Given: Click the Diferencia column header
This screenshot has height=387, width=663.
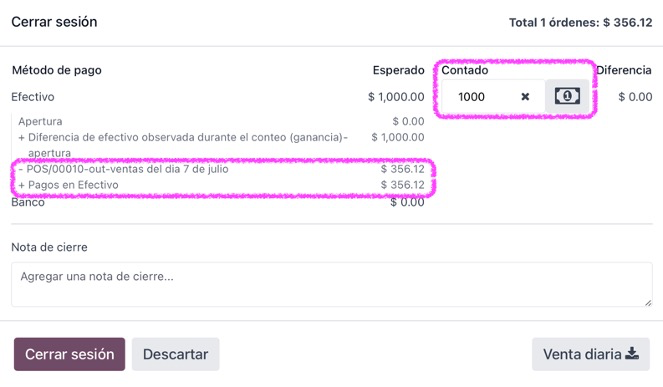Looking at the screenshot, I should (x=624, y=70).
